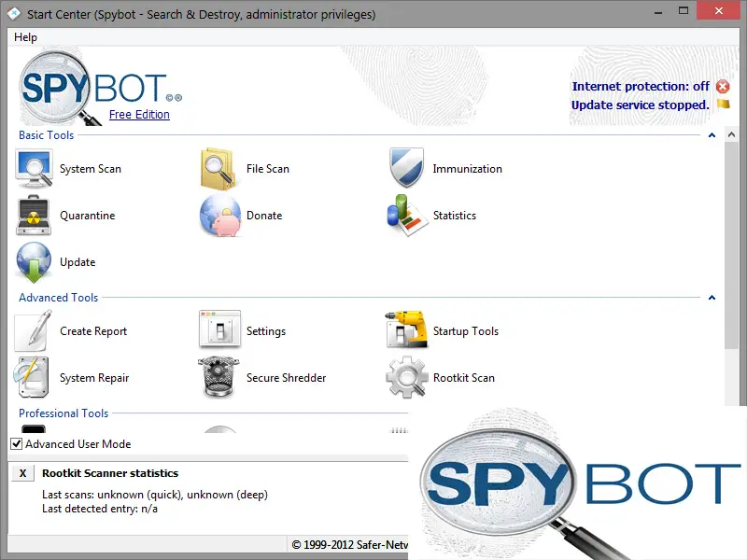The height and width of the screenshot is (560, 747).
Task: Click the yellow update service status icon
Action: click(723, 104)
